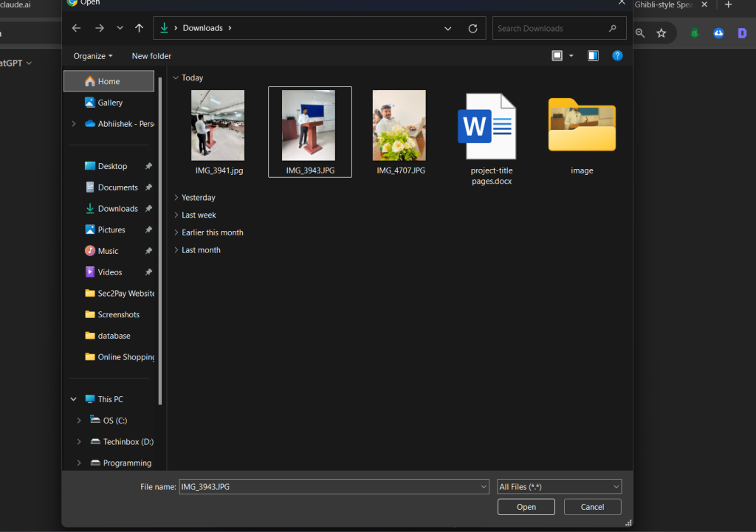The height and width of the screenshot is (532, 756).
Task: Click the Refresh icon in the address bar
Action: [x=472, y=28]
